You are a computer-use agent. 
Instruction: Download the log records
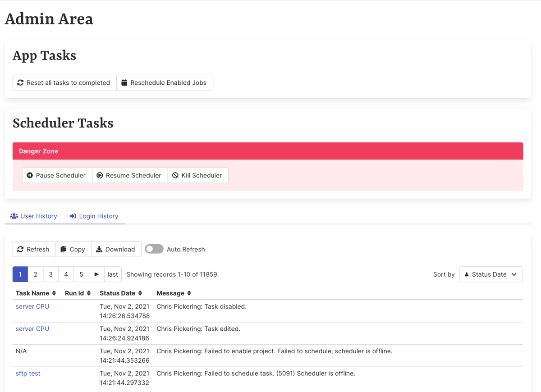pyautogui.click(x=116, y=250)
